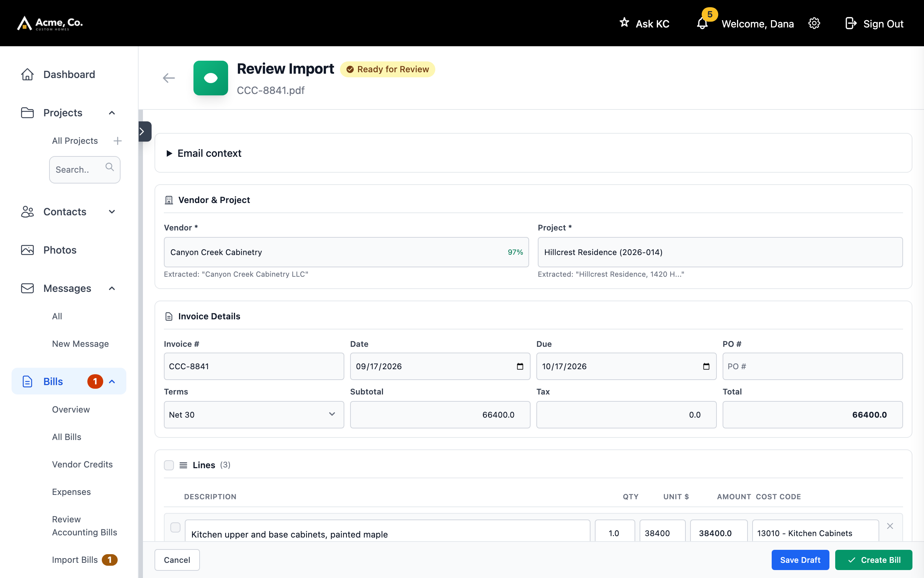Add a new project with plus icon
This screenshot has height=578, width=924.
coord(118,141)
